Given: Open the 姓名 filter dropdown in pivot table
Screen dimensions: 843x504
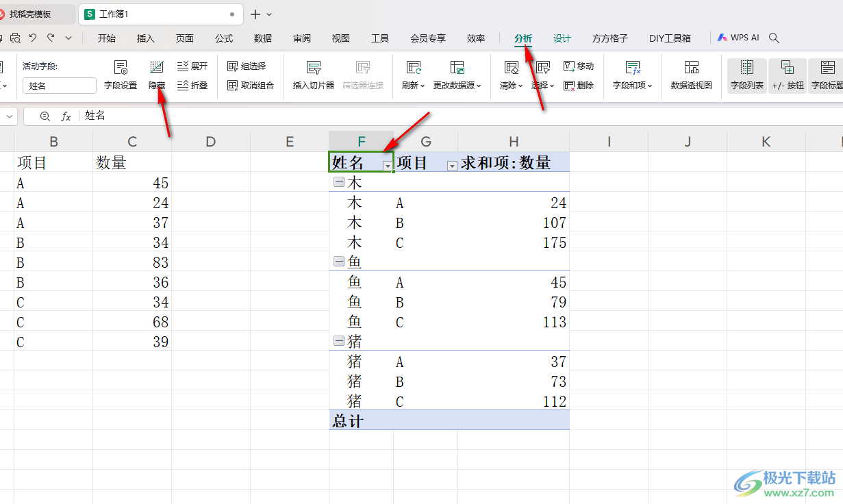Looking at the screenshot, I should coord(388,166).
